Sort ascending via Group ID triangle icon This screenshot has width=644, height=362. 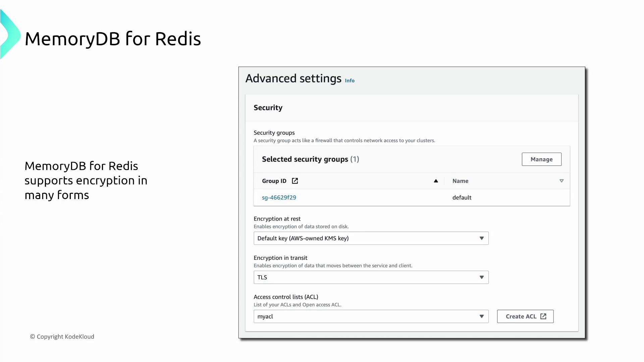(436, 181)
